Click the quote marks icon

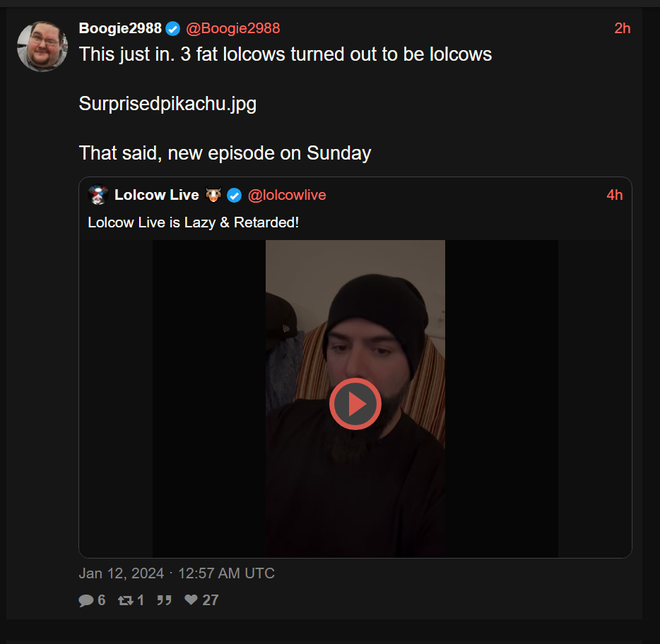[x=164, y=600]
